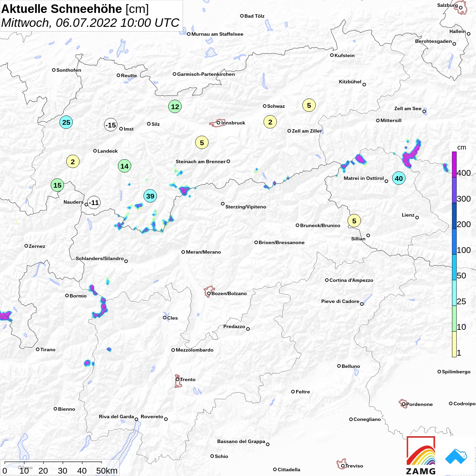
Task: Click the 'Sterzing/Vipiteno' label
Action: pyautogui.click(x=246, y=207)
